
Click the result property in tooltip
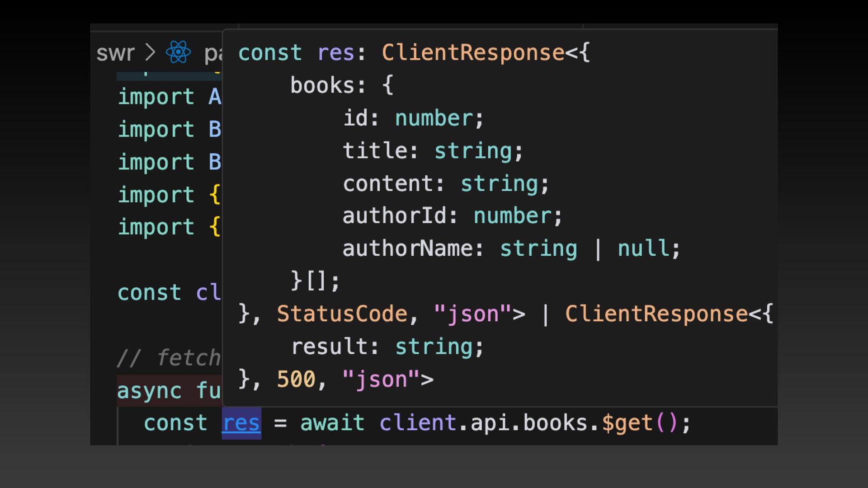pyautogui.click(x=330, y=347)
